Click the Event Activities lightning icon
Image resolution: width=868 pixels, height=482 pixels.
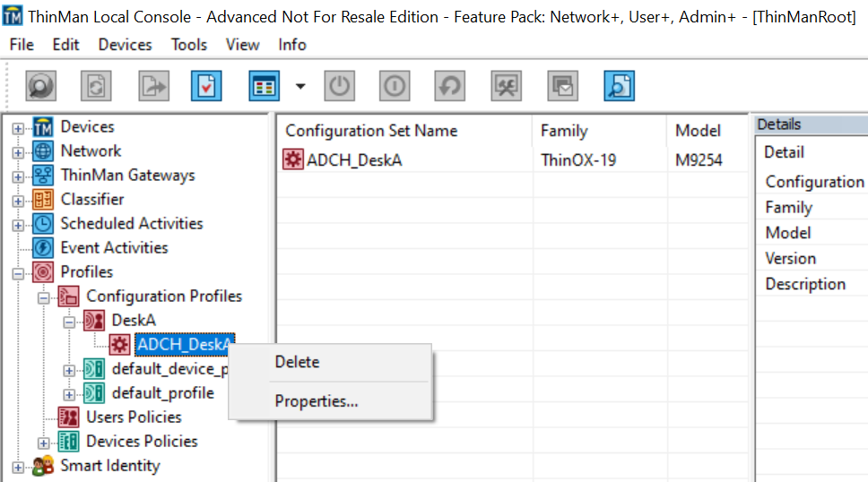coord(43,248)
